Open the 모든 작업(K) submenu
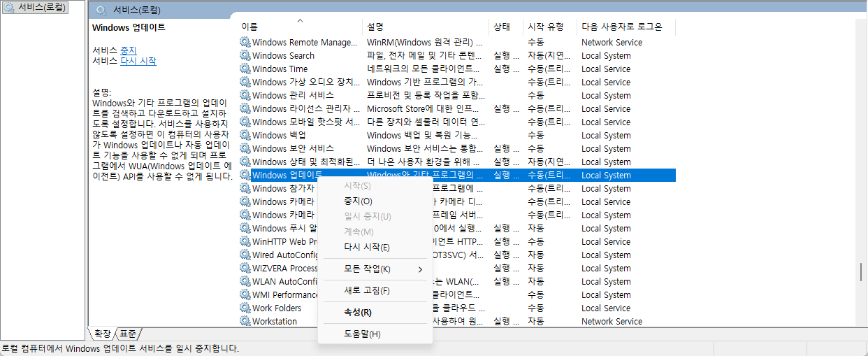868x356 pixels. [x=375, y=269]
